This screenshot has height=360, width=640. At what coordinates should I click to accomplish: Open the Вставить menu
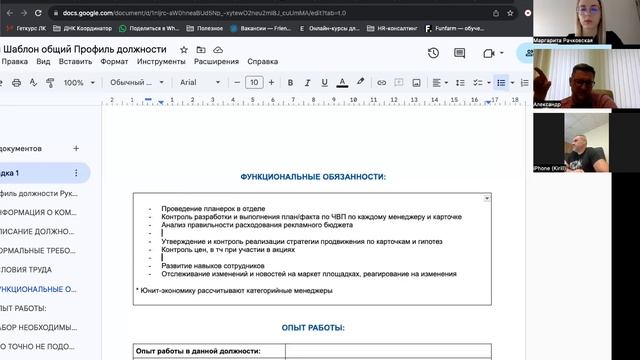point(75,62)
